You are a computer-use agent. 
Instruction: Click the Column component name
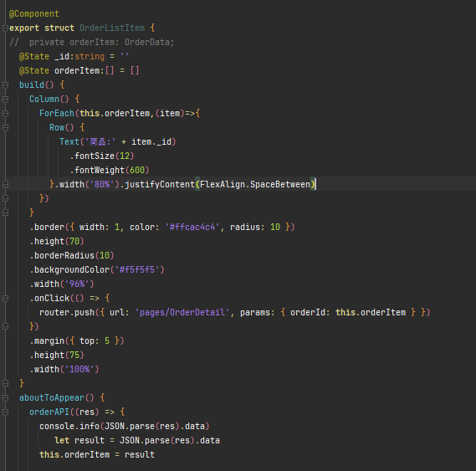[44, 99]
